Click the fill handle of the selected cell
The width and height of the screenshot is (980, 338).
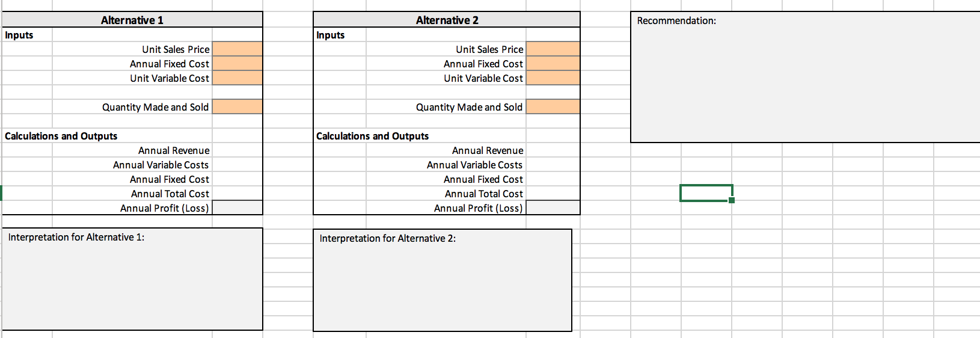(731, 200)
